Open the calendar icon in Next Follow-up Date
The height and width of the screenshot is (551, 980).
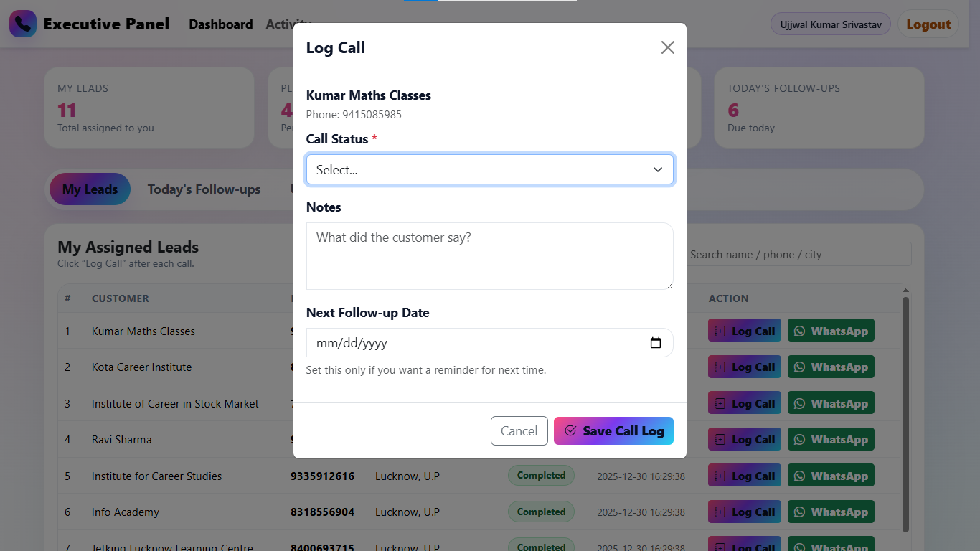655,343
